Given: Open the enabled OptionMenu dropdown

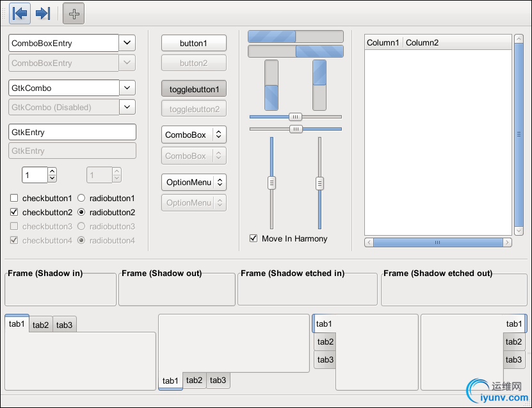Looking at the screenshot, I should 194,183.
